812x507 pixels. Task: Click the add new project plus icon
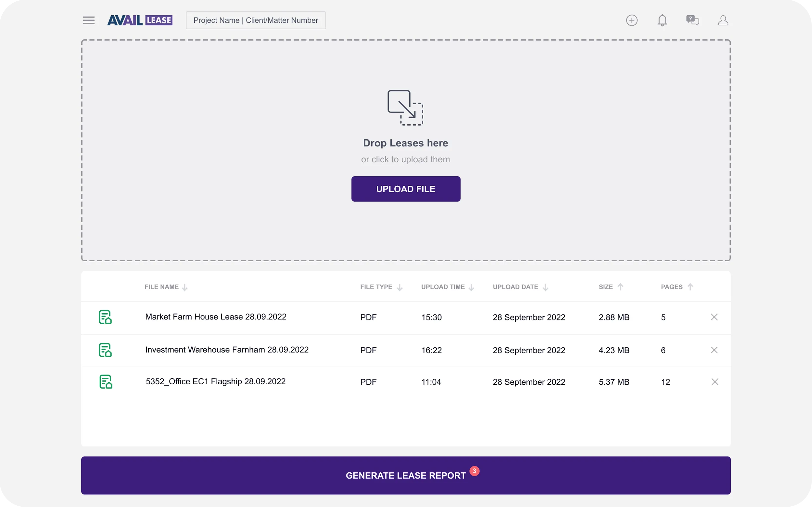(x=632, y=20)
